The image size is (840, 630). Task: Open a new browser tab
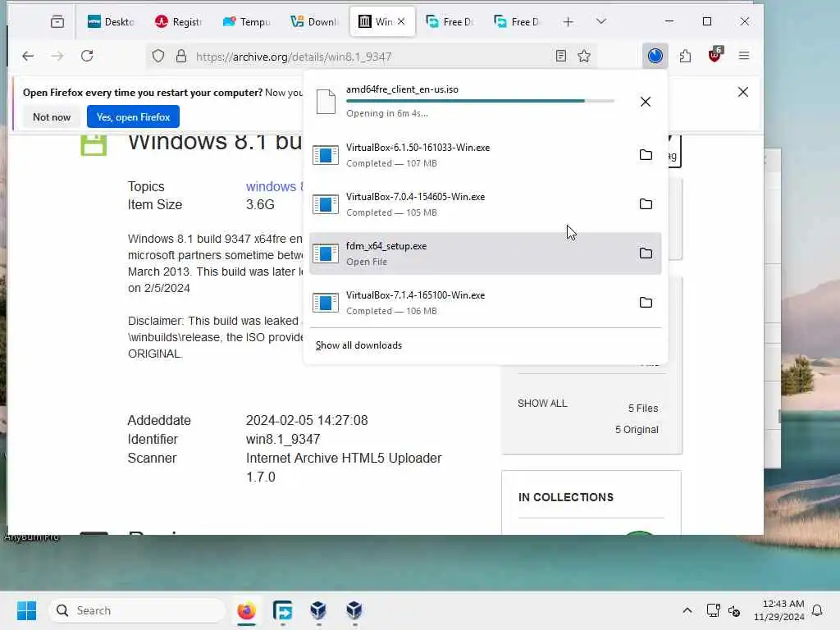tap(568, 21)
